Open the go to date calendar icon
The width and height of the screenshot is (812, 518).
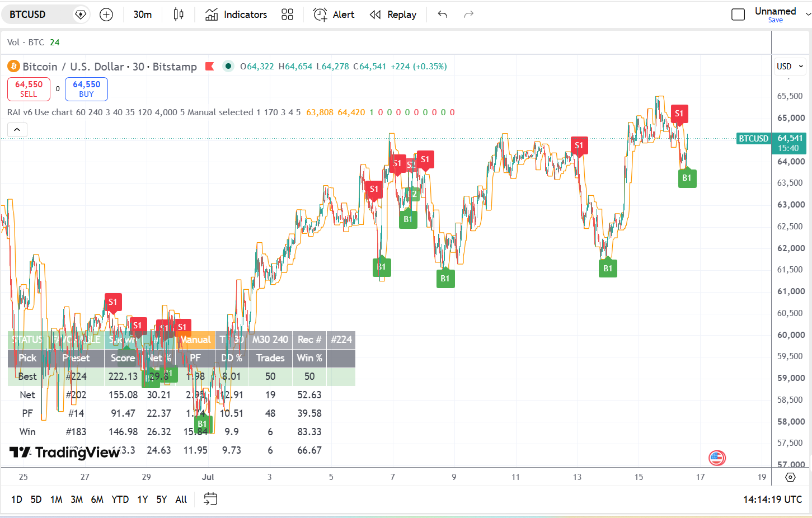point(210,499)
